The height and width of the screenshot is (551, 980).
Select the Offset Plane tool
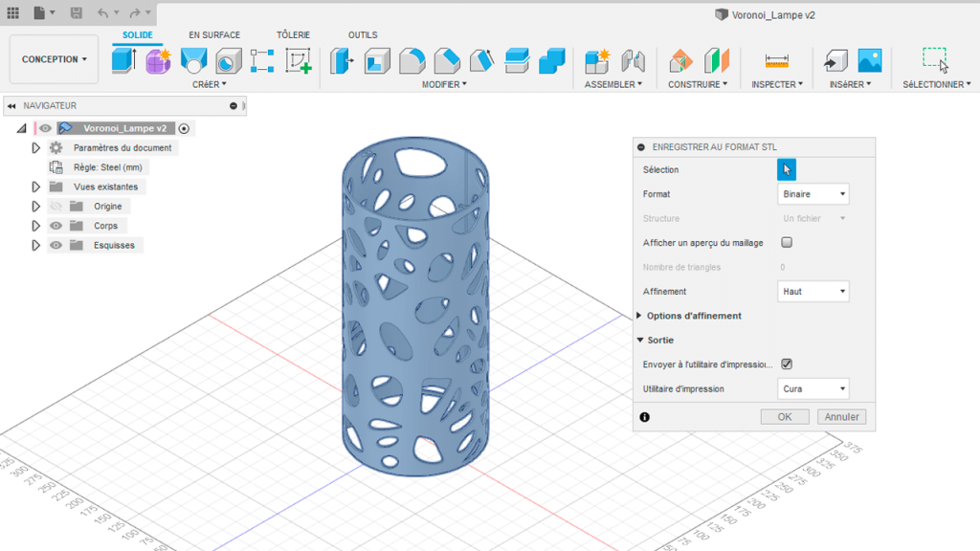pos(680,61)
